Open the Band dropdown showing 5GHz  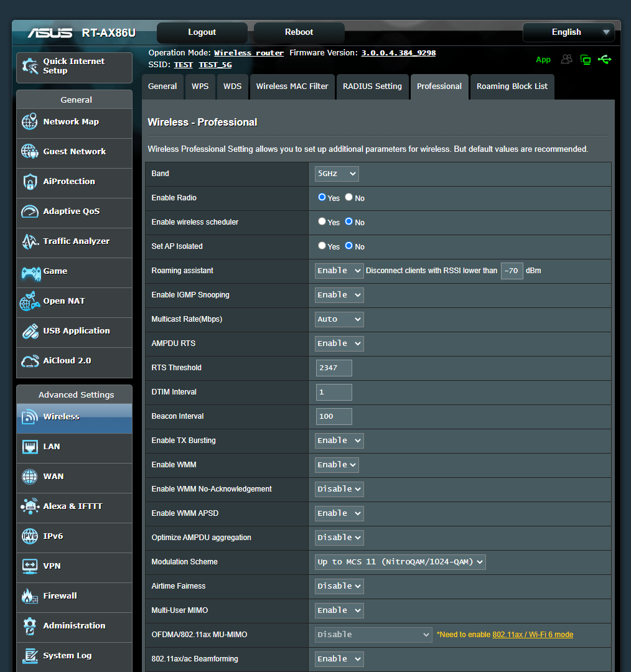pos(337,174)
